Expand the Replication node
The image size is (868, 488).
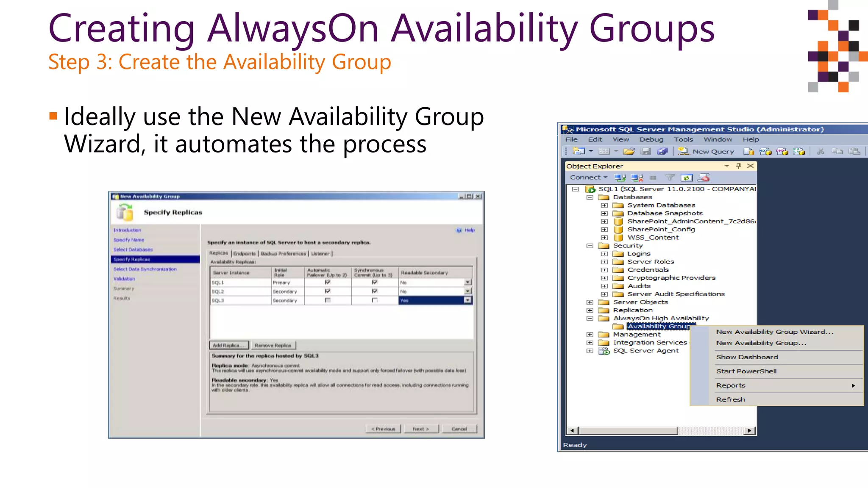tap(590, 311)
